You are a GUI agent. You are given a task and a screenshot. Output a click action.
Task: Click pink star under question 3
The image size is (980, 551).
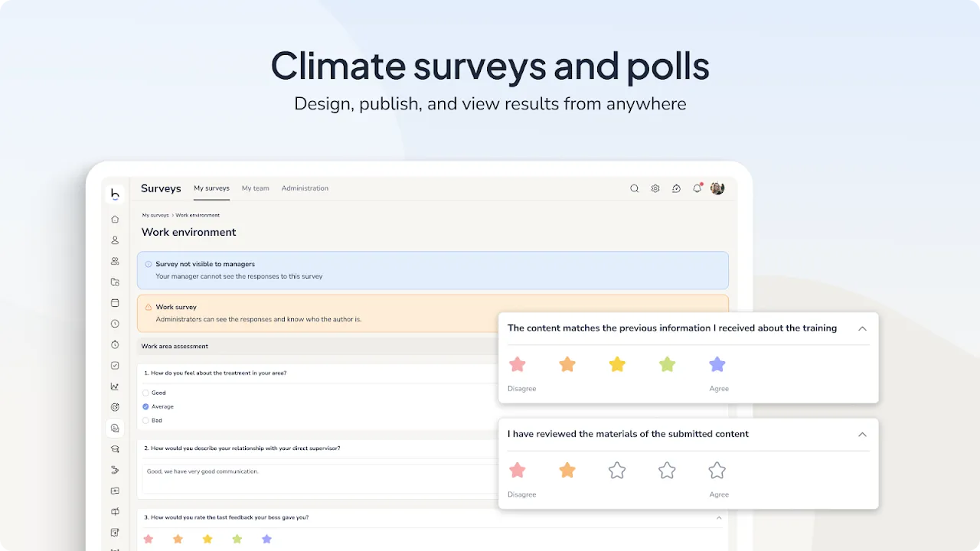(149, 539)
